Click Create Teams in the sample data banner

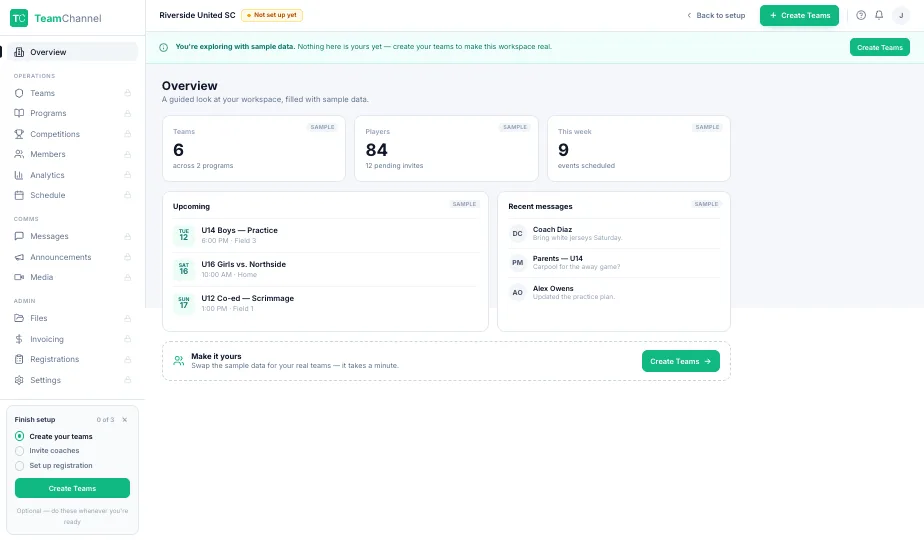click(x=879, y=47)
